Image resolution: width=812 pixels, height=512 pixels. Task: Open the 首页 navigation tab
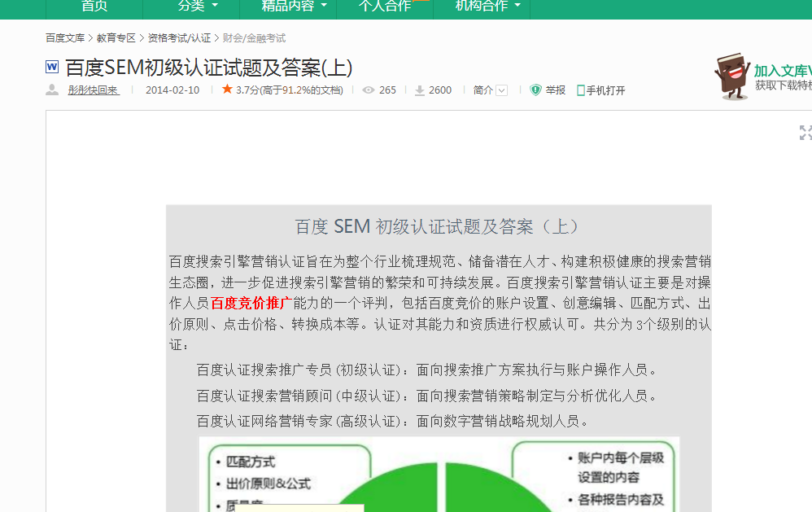[94, 7]
